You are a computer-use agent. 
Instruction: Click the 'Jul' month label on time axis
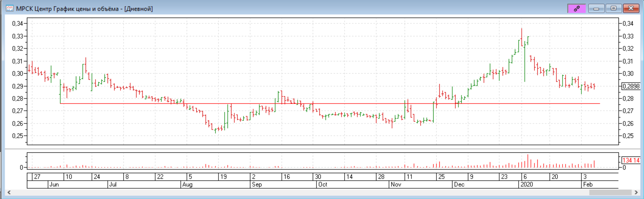pyautogui.click(x=113, y=184)
